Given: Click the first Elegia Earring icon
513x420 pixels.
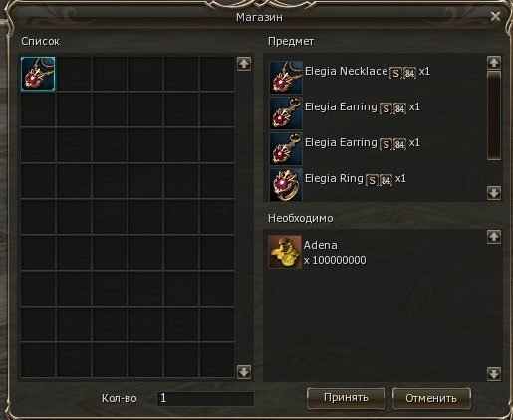Looking at the screenshot, I should click(286, 113).
